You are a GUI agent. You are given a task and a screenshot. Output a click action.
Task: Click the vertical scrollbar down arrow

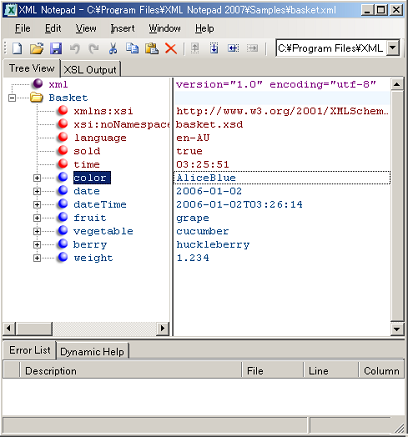(x=397, y=329)
